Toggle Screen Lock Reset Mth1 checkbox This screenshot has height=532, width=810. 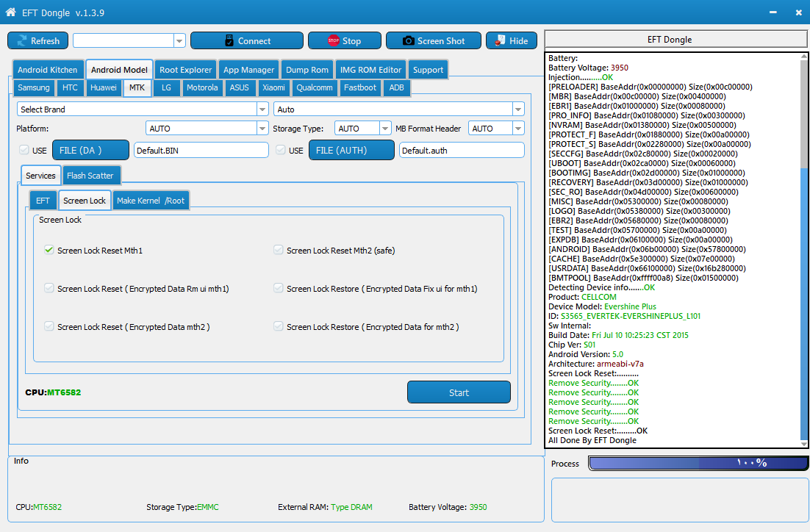coord(49,250)
